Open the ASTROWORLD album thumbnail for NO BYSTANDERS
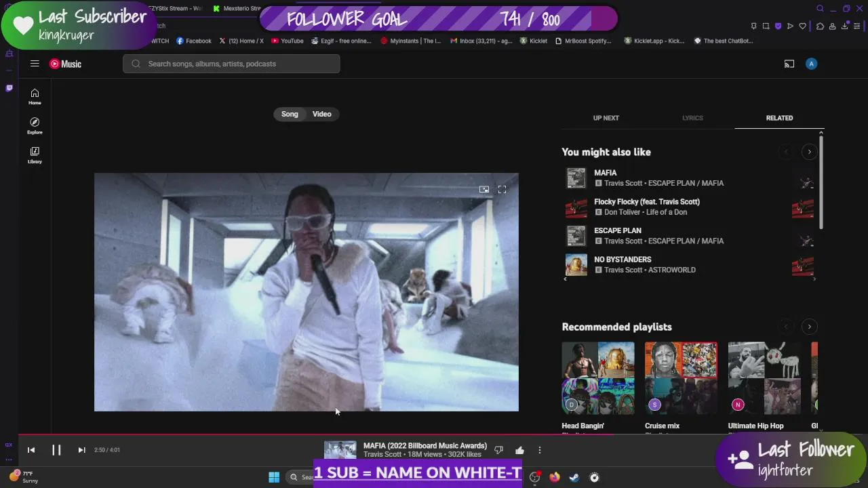The image size is (868, 488). click(576, 264)
